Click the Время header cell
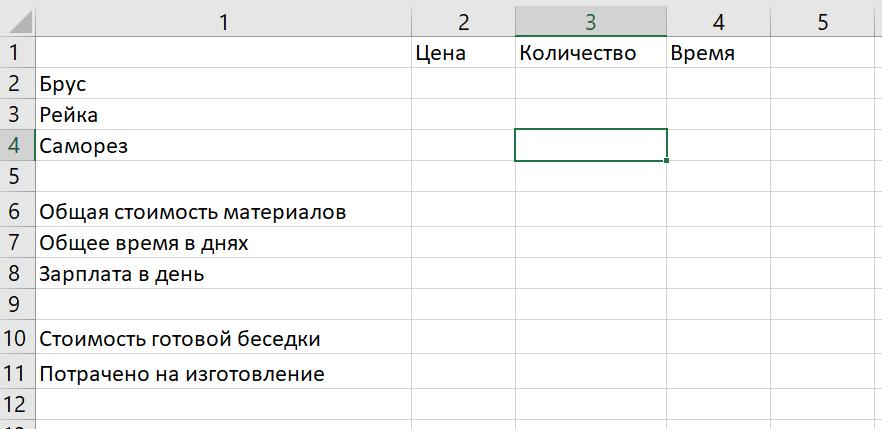882x429 pixels. (718, 53)
